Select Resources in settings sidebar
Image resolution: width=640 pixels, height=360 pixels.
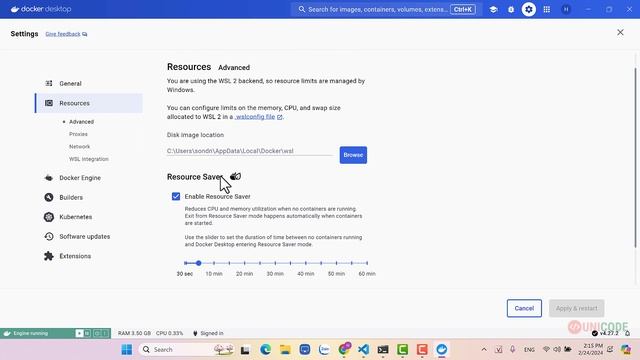(x=89, y=103)
